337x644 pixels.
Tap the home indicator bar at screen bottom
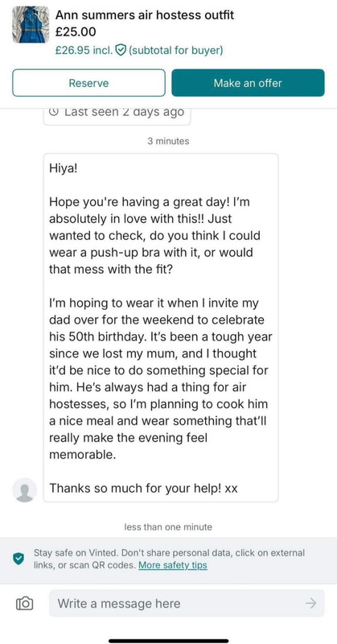169,640
